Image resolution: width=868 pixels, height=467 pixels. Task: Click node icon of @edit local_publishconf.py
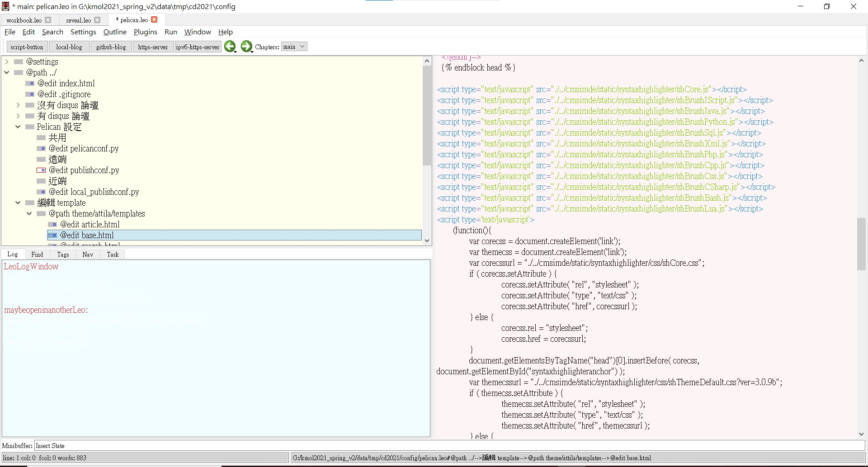pyautogui.click(x=41, y=192)
